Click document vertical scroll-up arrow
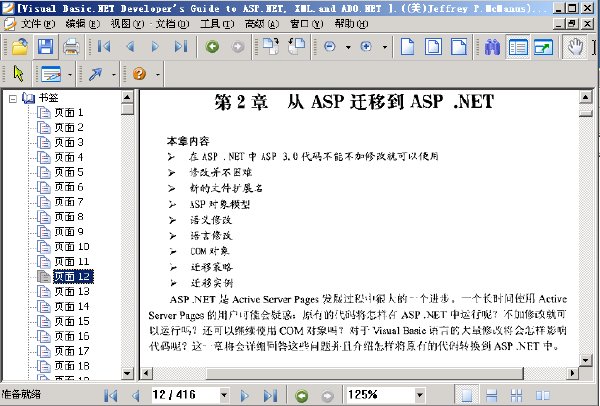600x406 pixels. pos(585,98)
